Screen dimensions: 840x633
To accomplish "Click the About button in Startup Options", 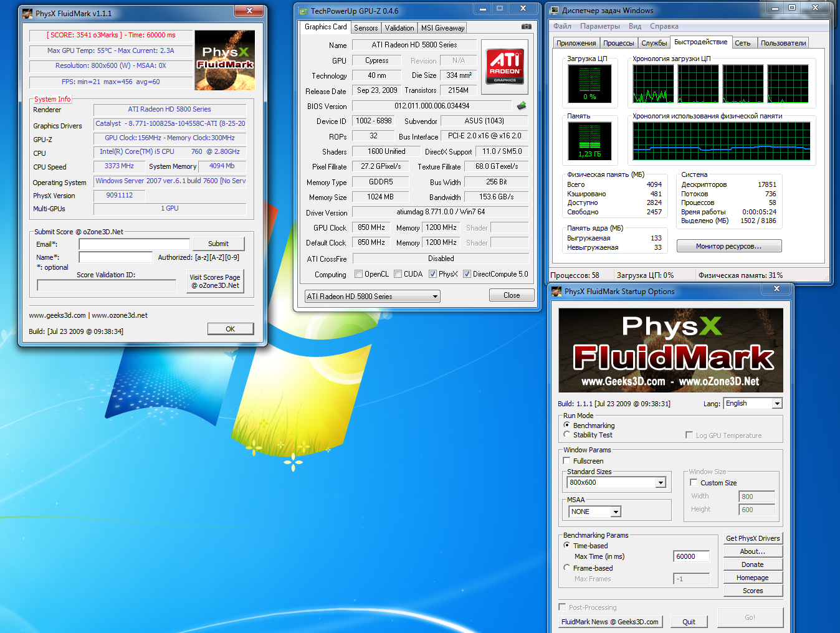I will click(753, 551).
